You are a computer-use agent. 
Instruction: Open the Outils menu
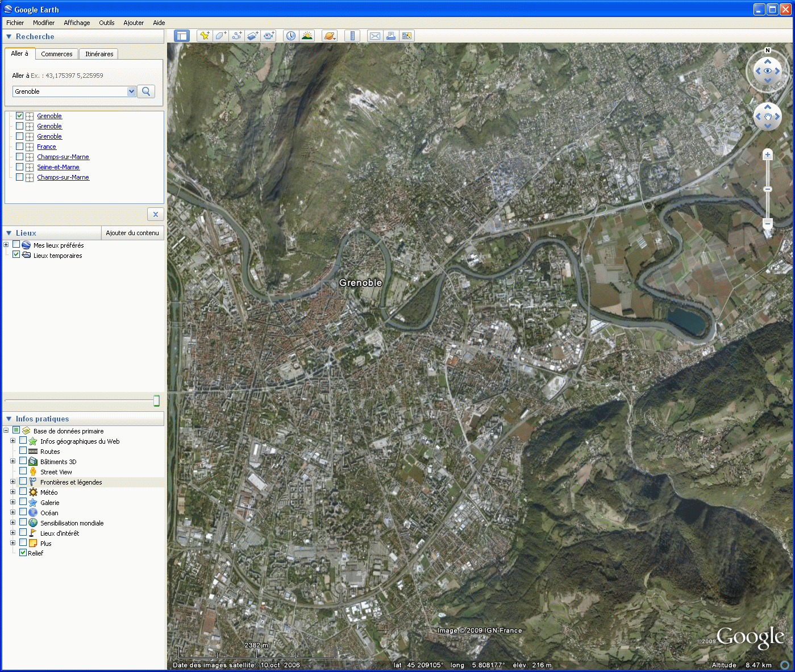pyautogui.click(x=107, y=23)
